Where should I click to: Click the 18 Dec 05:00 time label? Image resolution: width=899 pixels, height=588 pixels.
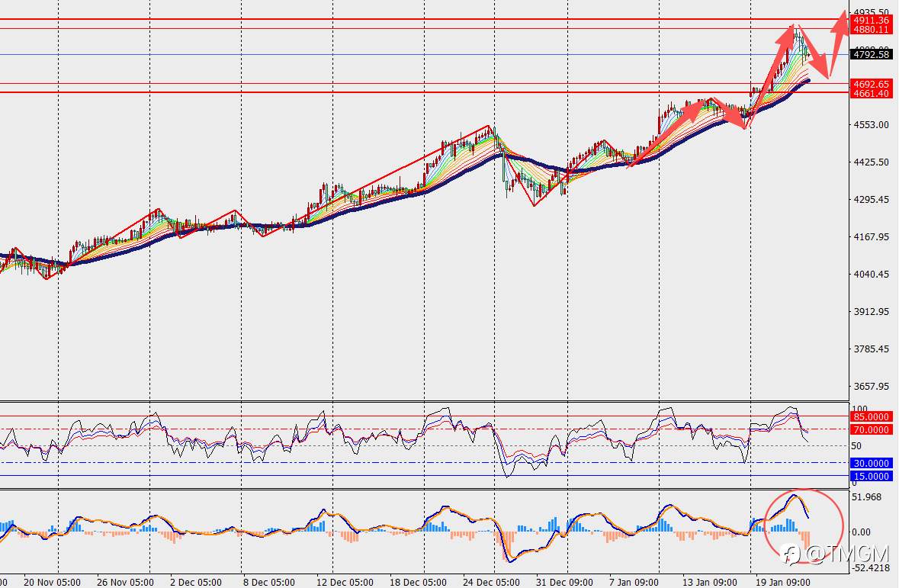pos(418,582)
